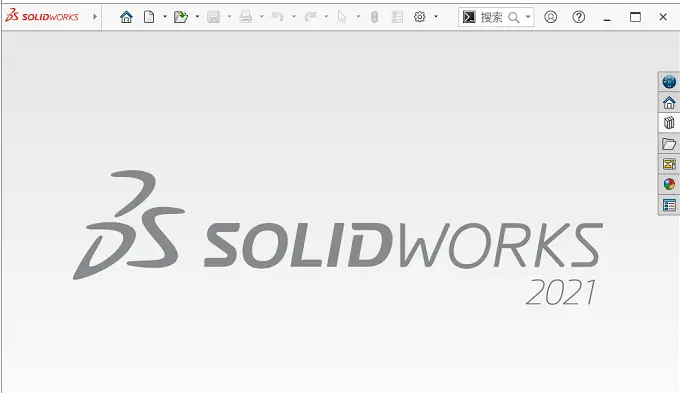Open the New document dropdown arrow
The width and height of the screenshot is (680, 393).
coord(165,17)
